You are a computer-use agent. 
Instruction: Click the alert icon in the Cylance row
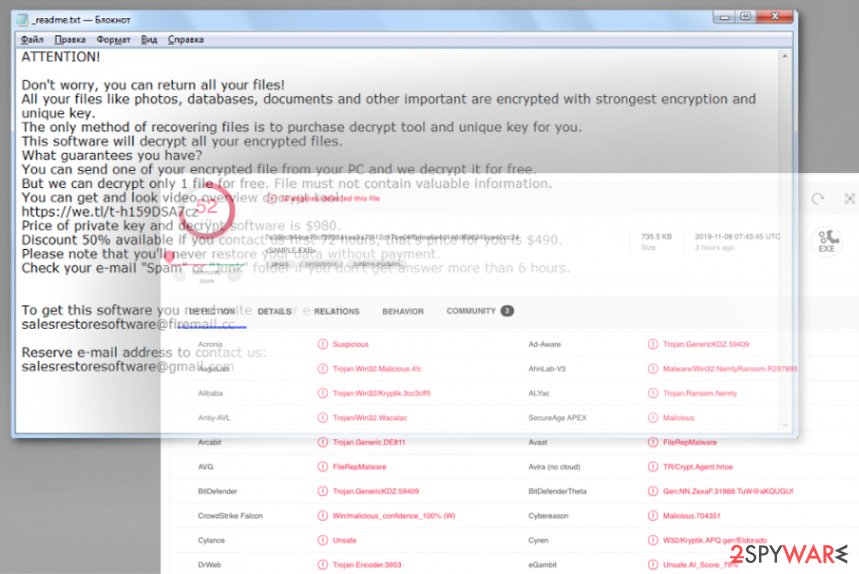click(323, 540)
